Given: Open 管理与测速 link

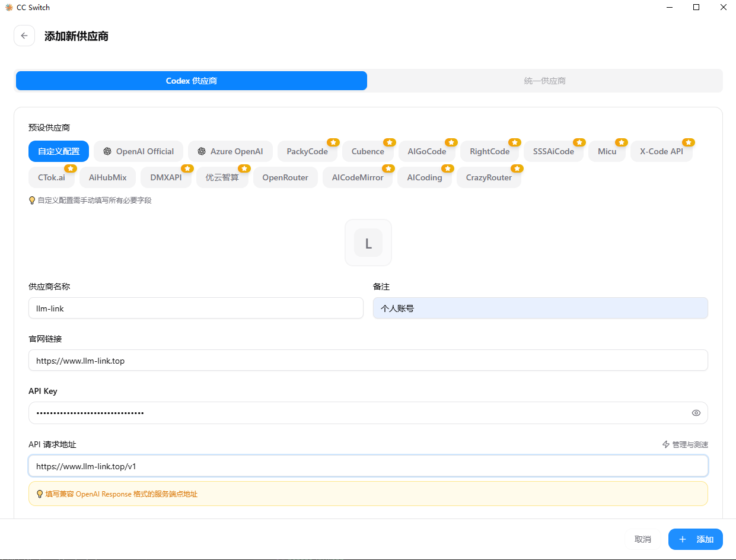Looking at the screenshot, I should tap(685, 444).
